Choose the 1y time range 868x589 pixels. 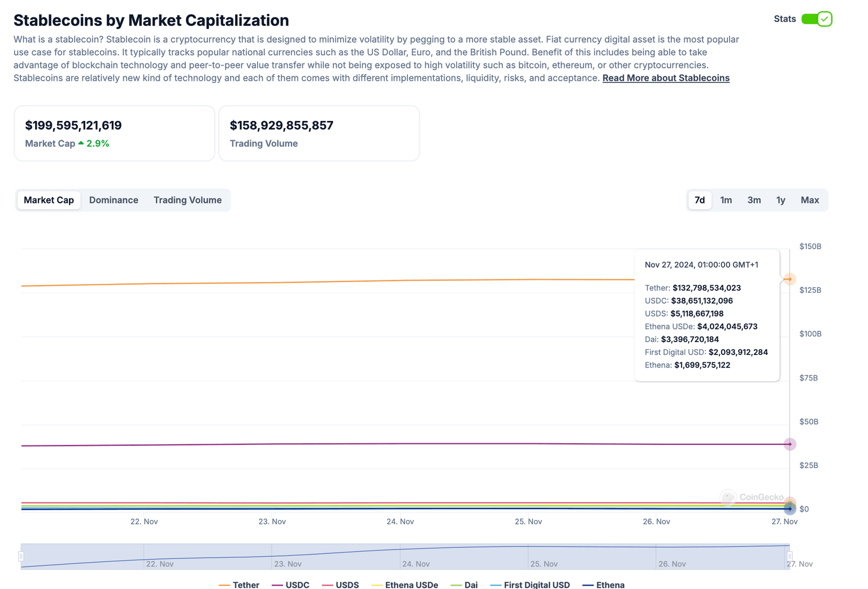780,200
